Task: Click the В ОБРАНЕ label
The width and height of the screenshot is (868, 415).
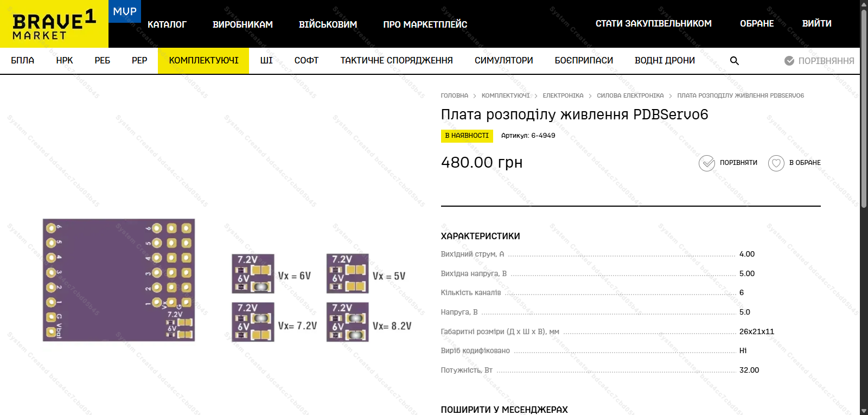Action: coord(805,163)
